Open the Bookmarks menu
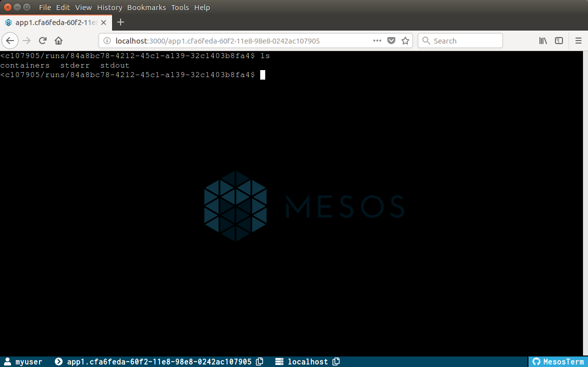This screenshot has height=367, width=588. pos(146,8)
